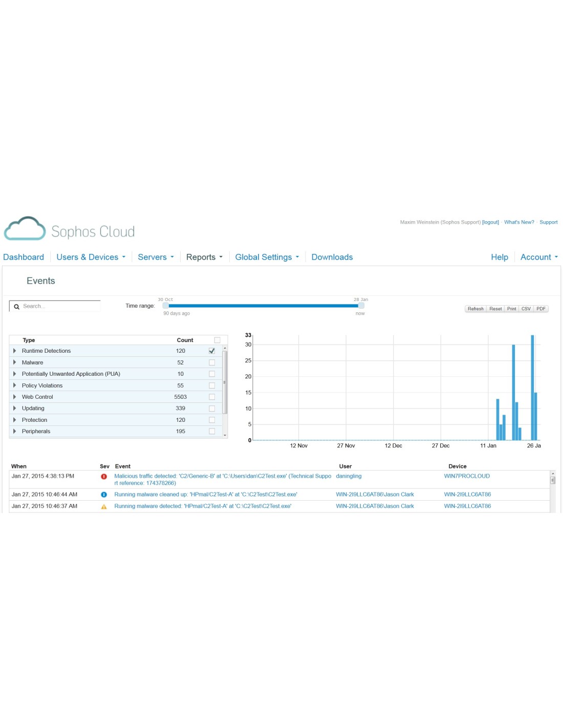Open the Users & Devices dropdown menu
Viewport: 563px width, 728px height.
pyautogui.click(x=91, y=257)
